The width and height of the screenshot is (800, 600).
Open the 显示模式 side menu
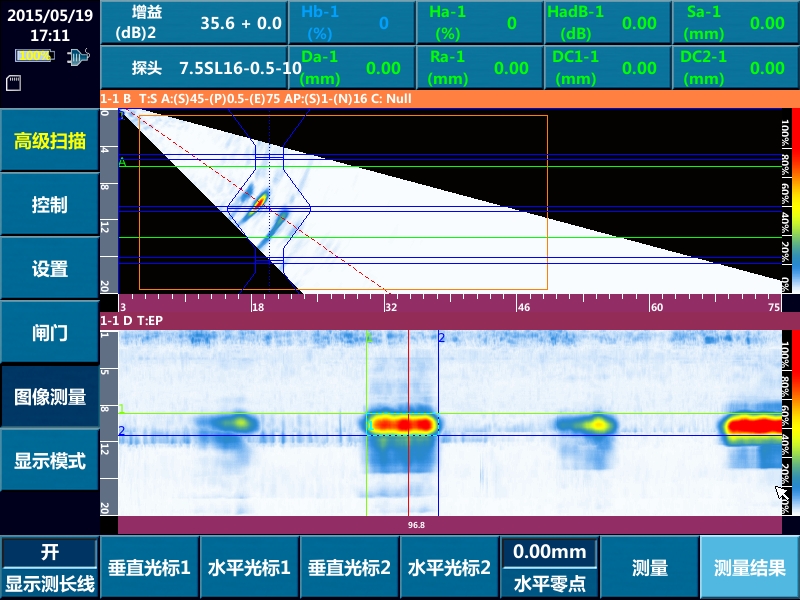click(49, 461)
